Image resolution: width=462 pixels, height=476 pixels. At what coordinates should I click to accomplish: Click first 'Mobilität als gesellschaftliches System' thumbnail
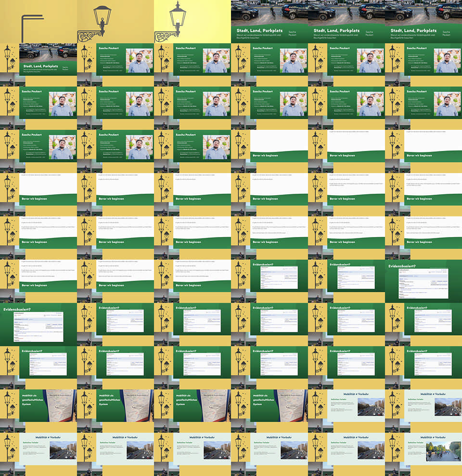[x=38, y=411]
